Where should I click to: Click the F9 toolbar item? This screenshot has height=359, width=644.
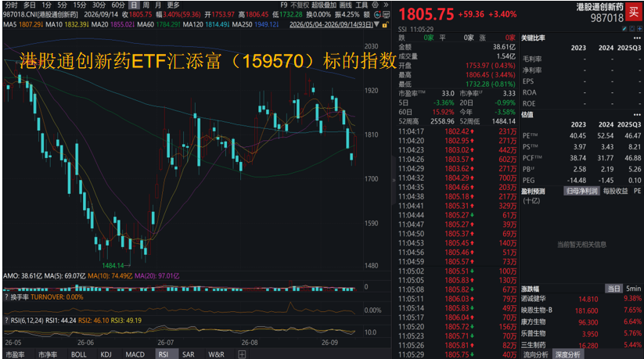(284, 5)
